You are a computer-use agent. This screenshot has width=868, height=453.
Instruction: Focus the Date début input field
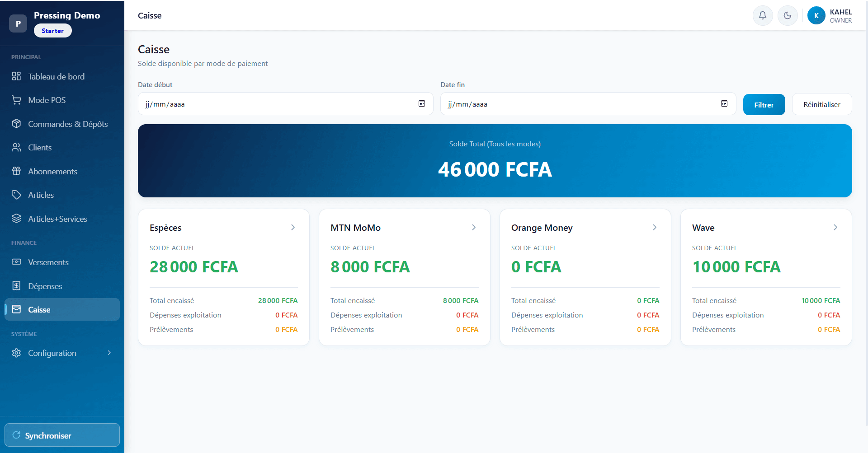tap(285, 104)
